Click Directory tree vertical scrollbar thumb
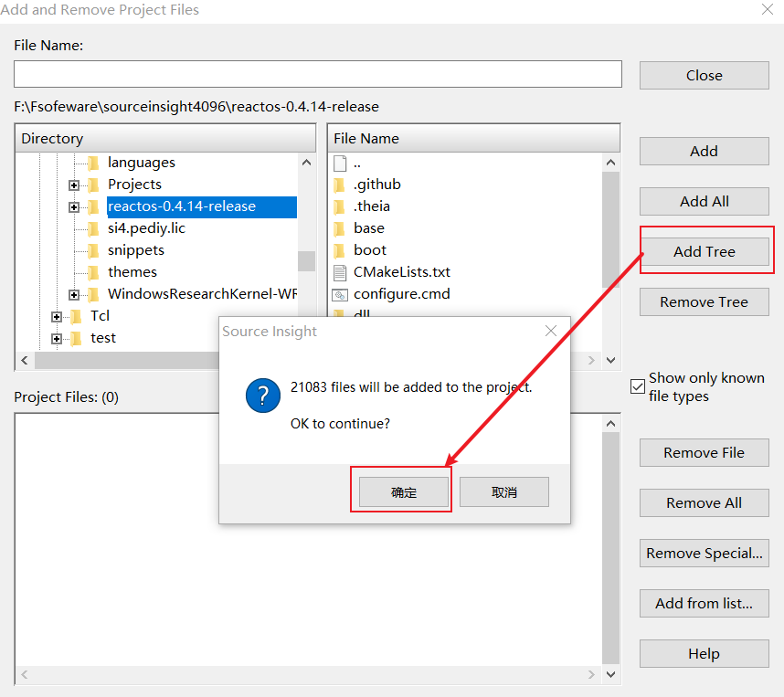Viewport: 784px width, 697px height. (306, 261)
